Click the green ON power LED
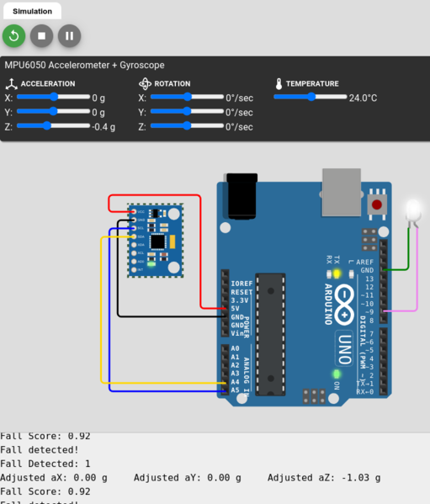Viewport: 430px width, 504px height. 337,374
